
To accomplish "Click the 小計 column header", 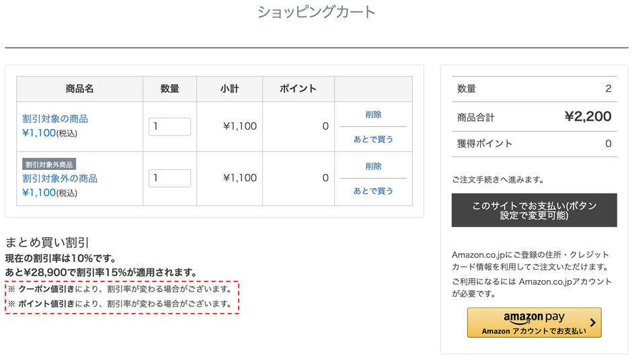I will 230,89.
